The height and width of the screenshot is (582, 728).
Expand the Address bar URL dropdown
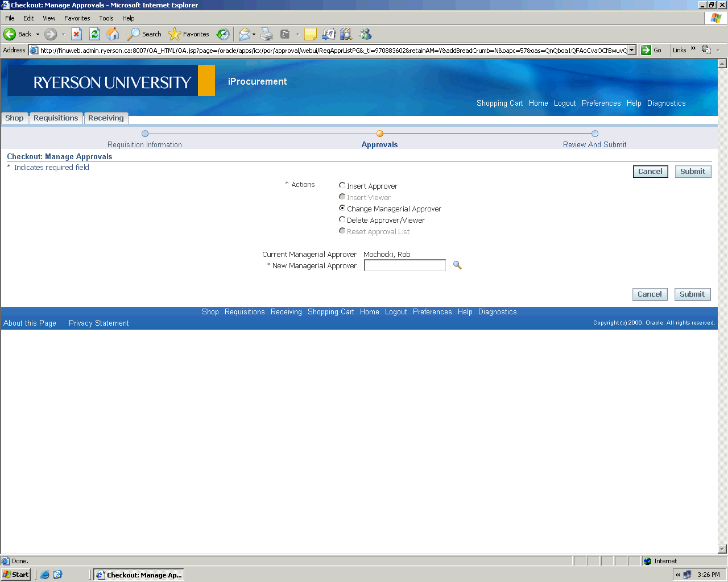631,50
